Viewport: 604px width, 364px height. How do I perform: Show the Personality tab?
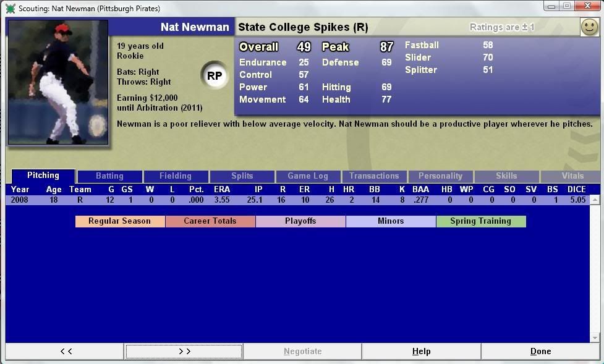[x=440, y=176]
